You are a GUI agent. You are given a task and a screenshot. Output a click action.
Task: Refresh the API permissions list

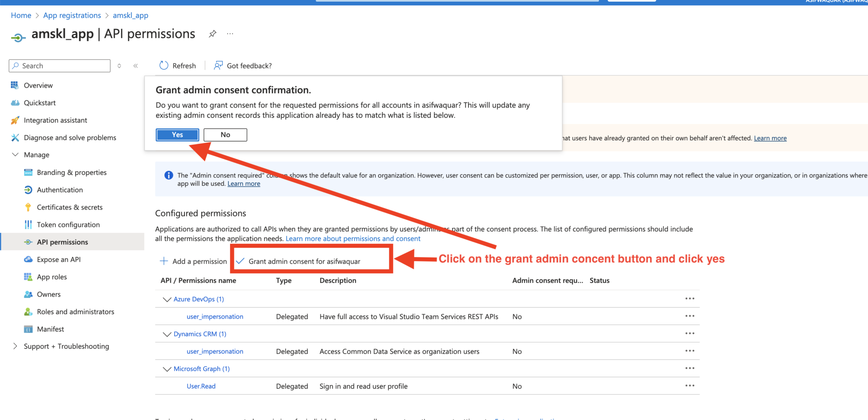[178, 66]
